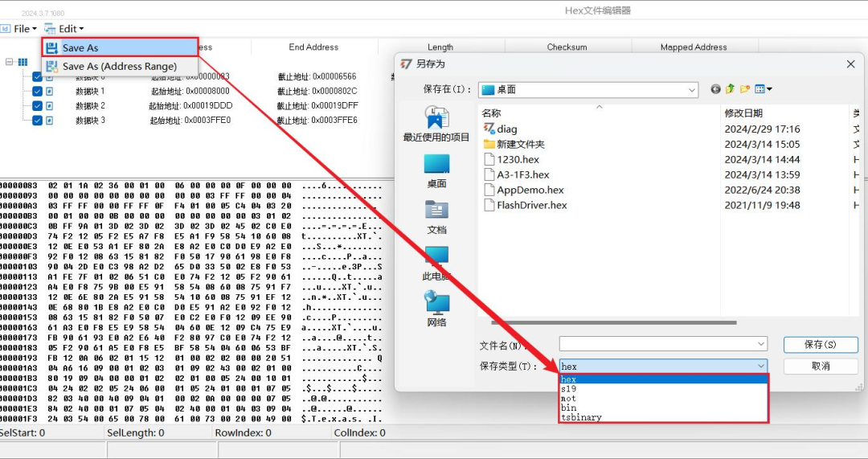Close the 另存为 dialog
The height and width of the screenshot is (459, 868).
[851, 64]
